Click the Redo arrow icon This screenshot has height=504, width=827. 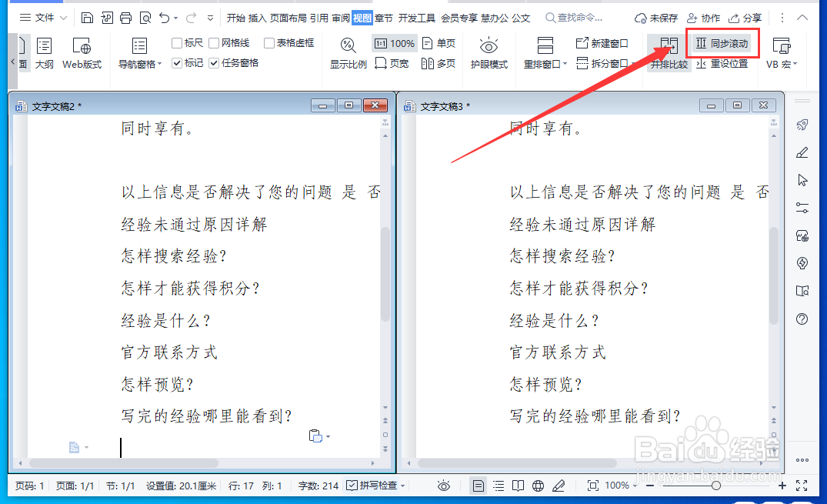[x=191, y=18]
